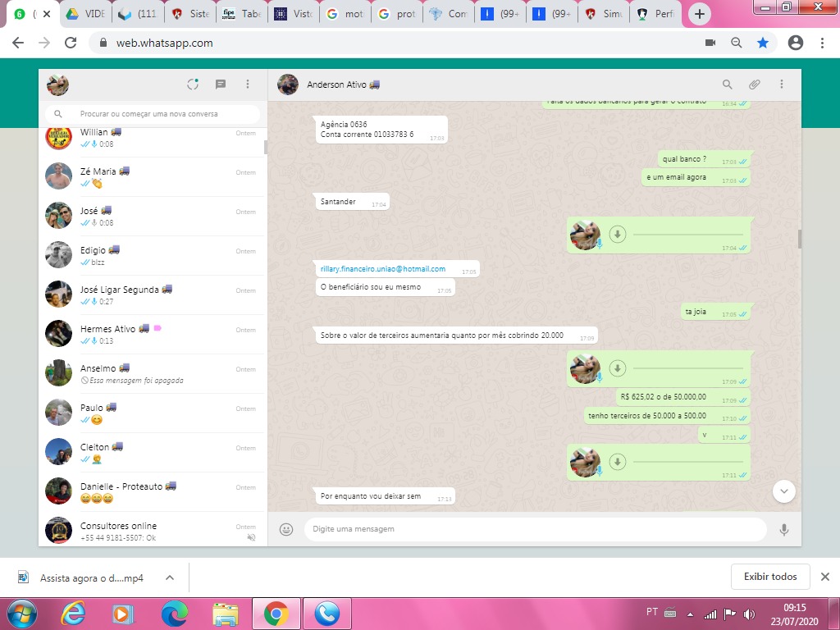Click the microphone to record voice message
Viewport: 840px width, 630px height.
coord(783,530)
